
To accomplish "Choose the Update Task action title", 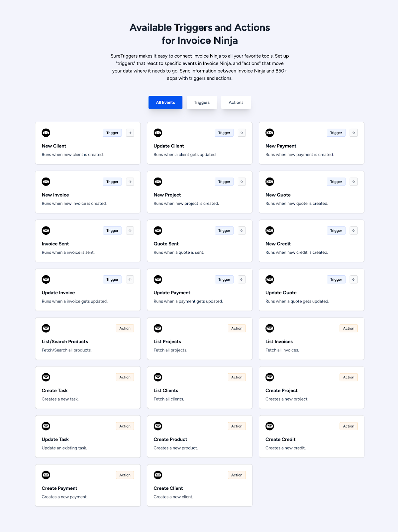I will 55,439.
